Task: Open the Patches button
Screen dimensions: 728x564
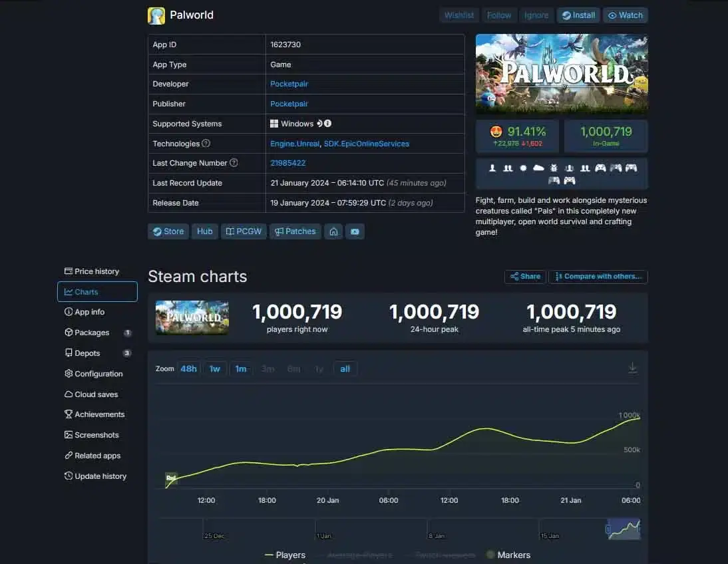Action: 295,231
